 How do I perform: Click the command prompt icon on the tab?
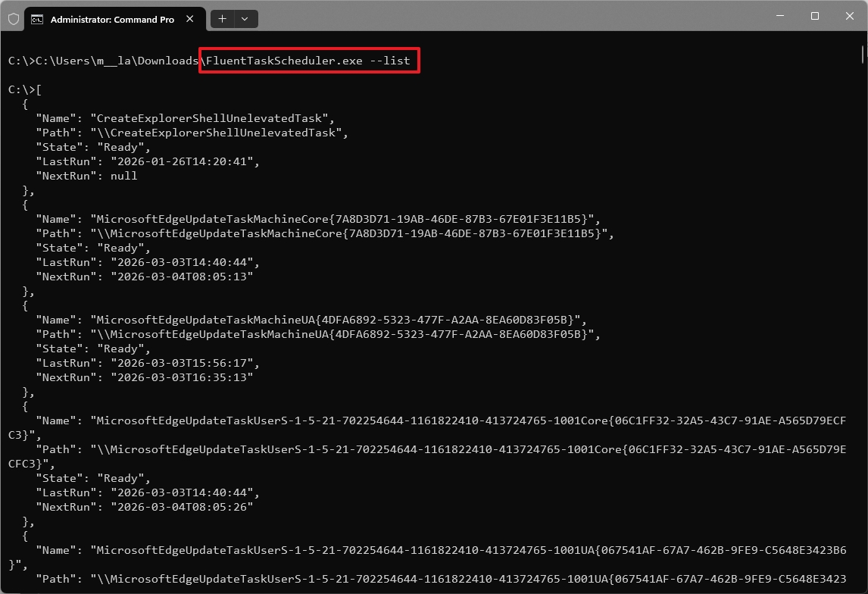pos(36,19)
